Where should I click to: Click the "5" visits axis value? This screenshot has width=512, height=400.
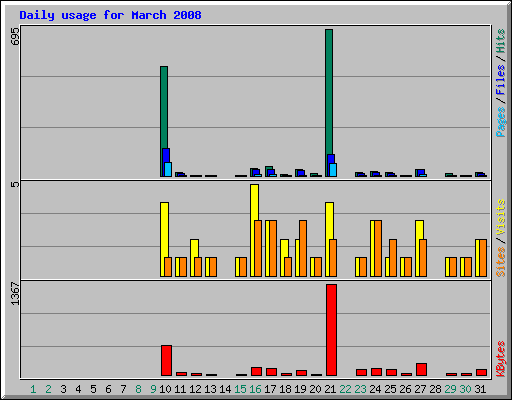coord(15,184)
